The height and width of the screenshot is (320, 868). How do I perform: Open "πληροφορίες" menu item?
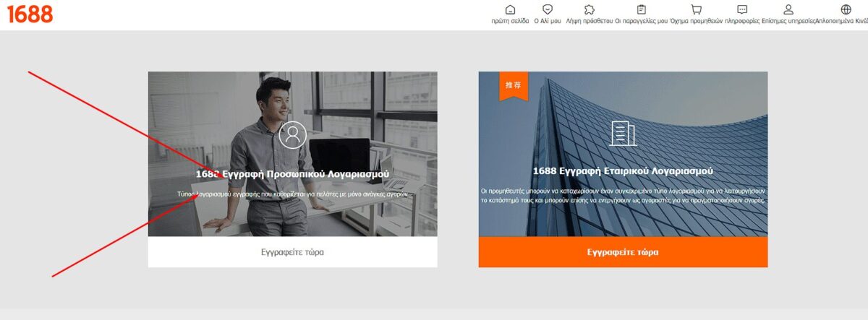pyautogui.click(x=742, y=22)
